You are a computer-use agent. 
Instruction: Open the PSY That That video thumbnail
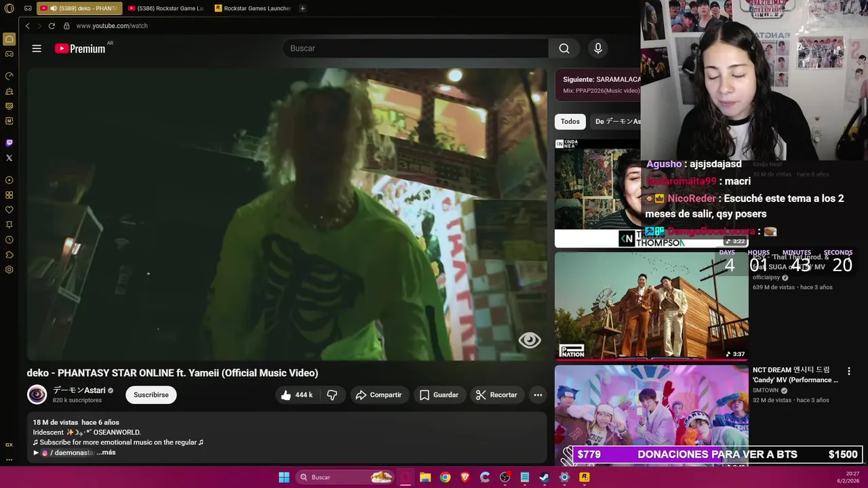tap(652, 306)
